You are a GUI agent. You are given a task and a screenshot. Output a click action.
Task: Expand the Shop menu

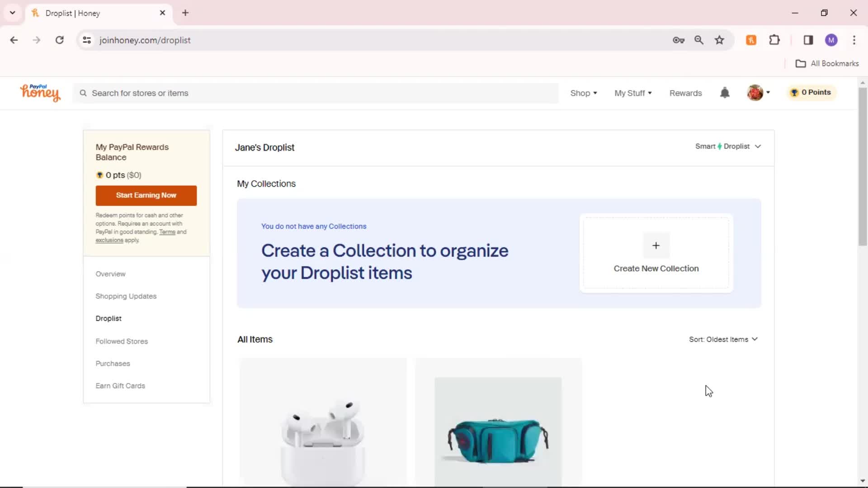pyautogui.click(x=584, y=93)
